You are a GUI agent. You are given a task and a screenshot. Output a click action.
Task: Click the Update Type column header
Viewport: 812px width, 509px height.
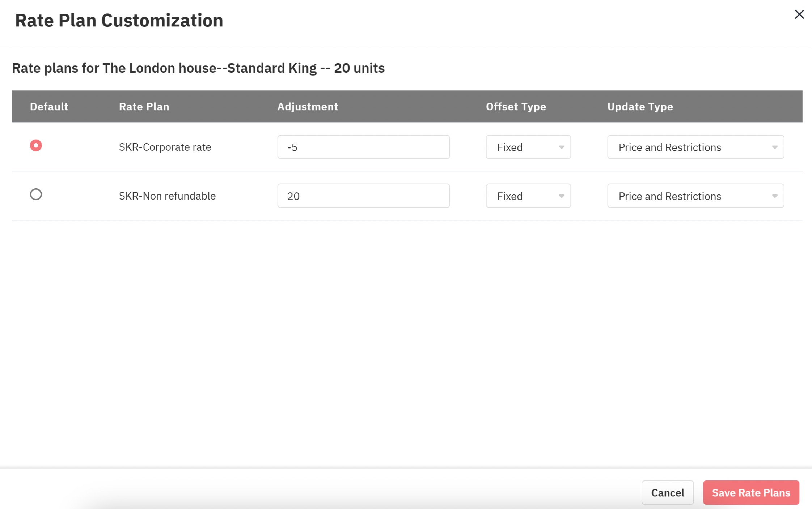[x=640, y=107]
